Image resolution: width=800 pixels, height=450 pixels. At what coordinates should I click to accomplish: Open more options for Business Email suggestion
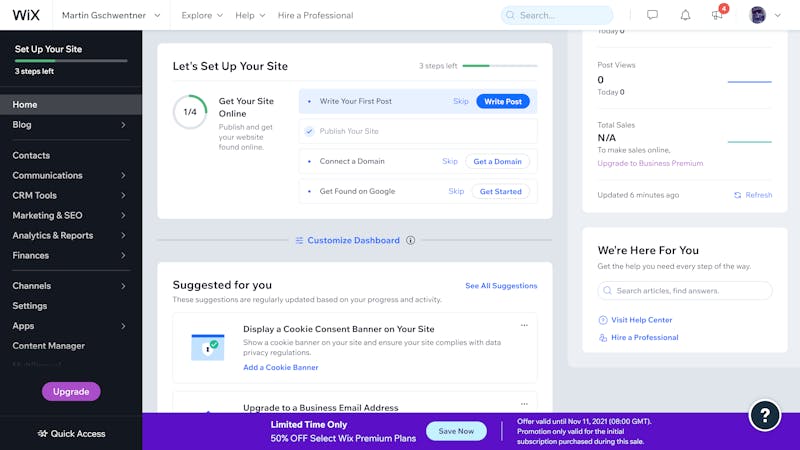point(524,404)
